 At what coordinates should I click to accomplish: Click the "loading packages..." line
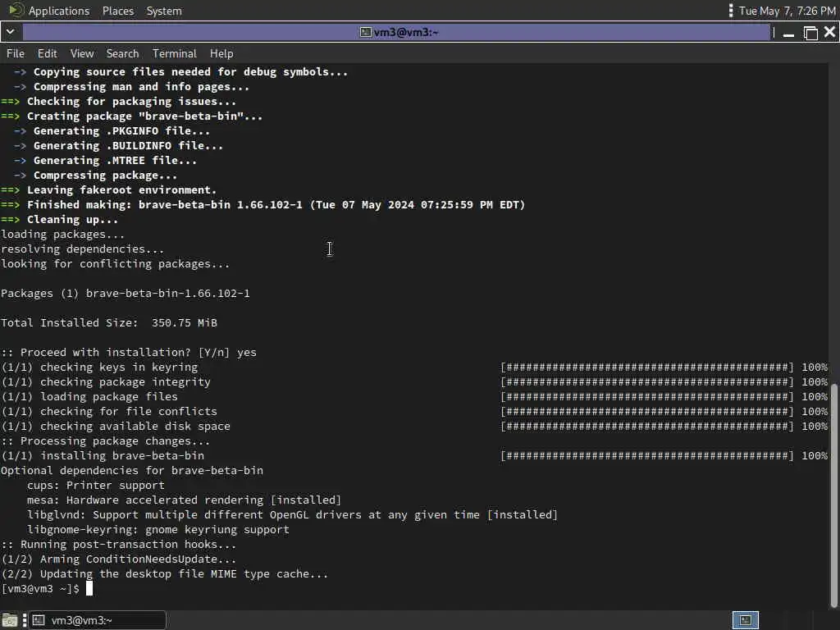pyautogui.click(x=62, y=235)
